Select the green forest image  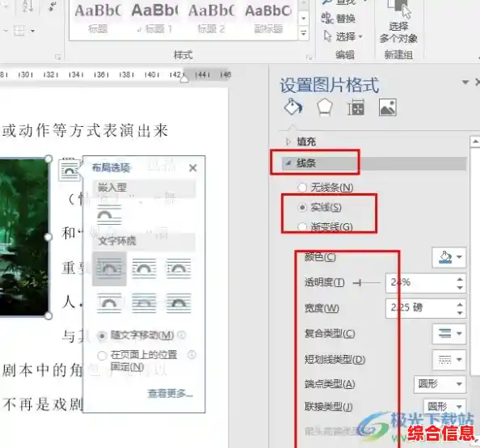(24, 237)
